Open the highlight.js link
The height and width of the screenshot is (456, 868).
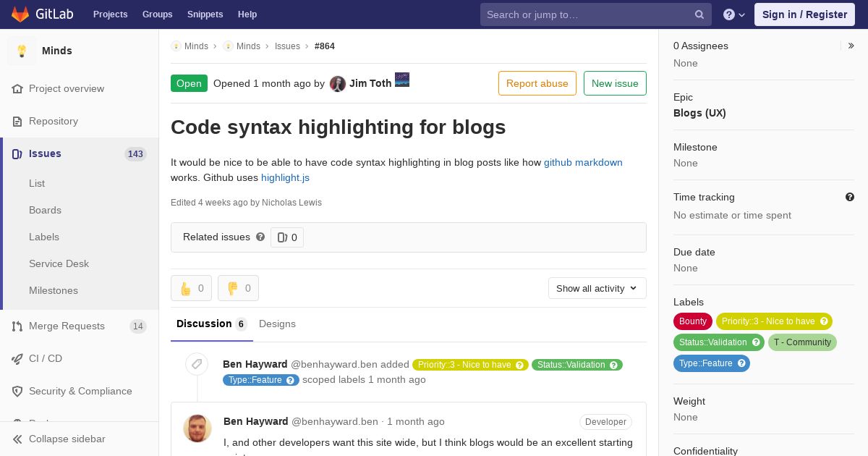pyautogui.click(x=285, y=177)
